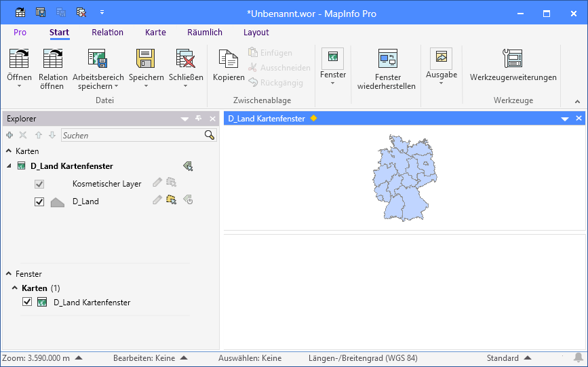Screen dimensions: 588x367
Task: Click the notification bell in status bar
Action: pyautogui.click(x=579, y=358)
